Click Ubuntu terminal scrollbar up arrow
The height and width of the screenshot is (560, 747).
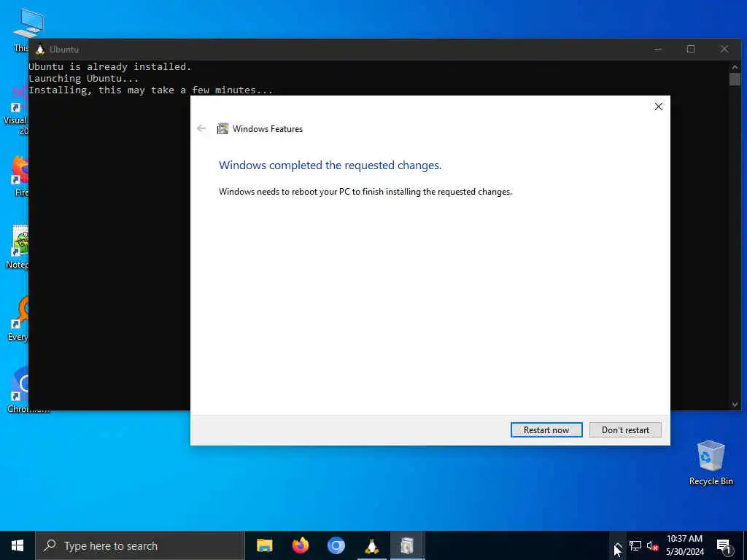tap(735, 66)
